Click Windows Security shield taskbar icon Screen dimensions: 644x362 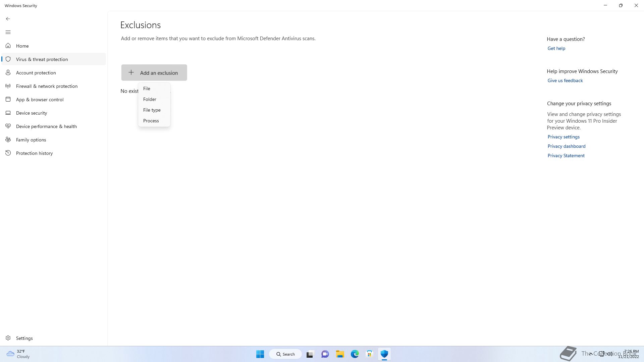[384, 354]
